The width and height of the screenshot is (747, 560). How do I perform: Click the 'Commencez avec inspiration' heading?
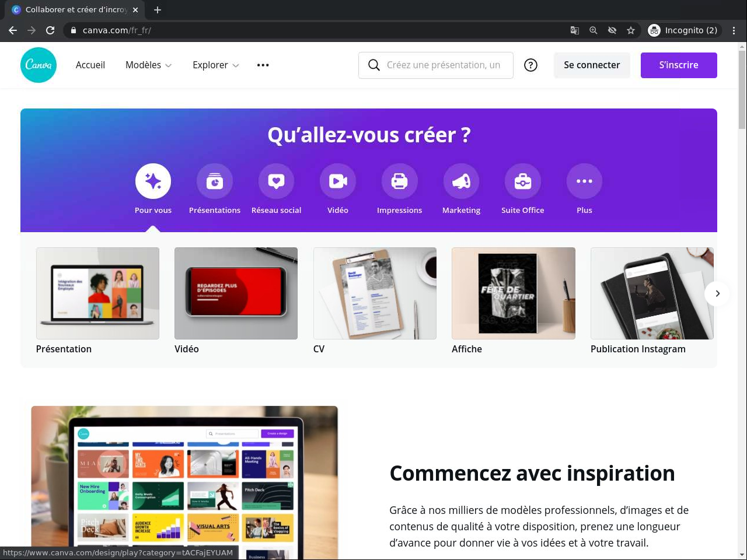click(532, 473)
